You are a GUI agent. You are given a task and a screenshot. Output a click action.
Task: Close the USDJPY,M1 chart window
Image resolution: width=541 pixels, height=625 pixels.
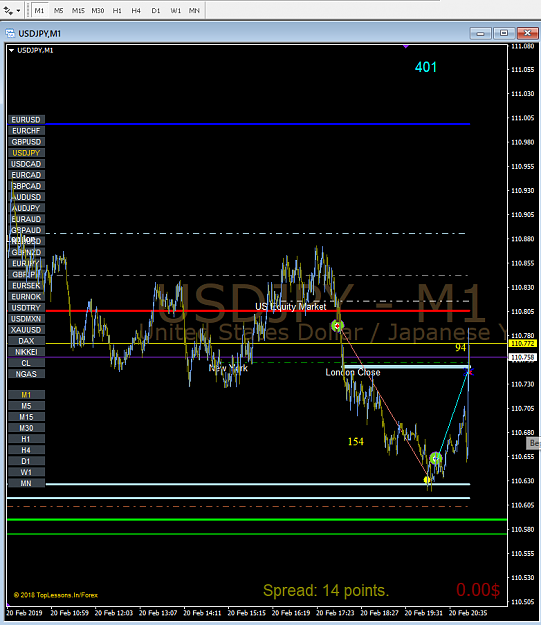point(527,33)
